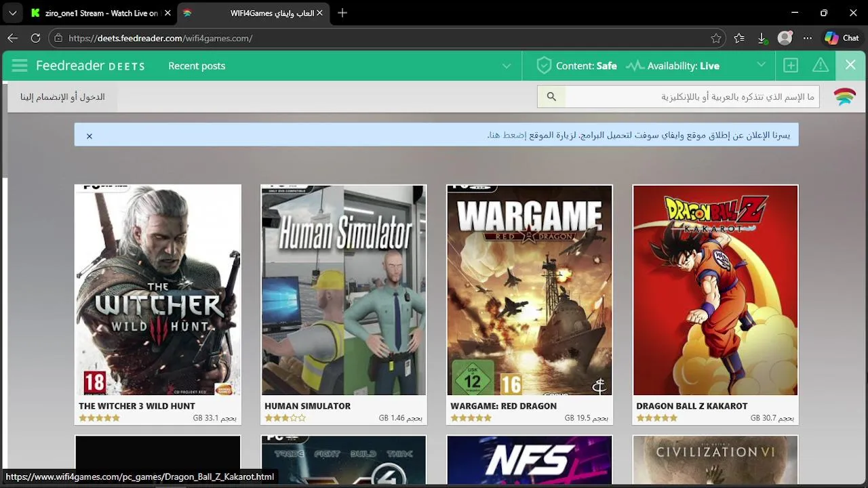Minimize the browser window
The image size is (868, 488).
point(795,13)
